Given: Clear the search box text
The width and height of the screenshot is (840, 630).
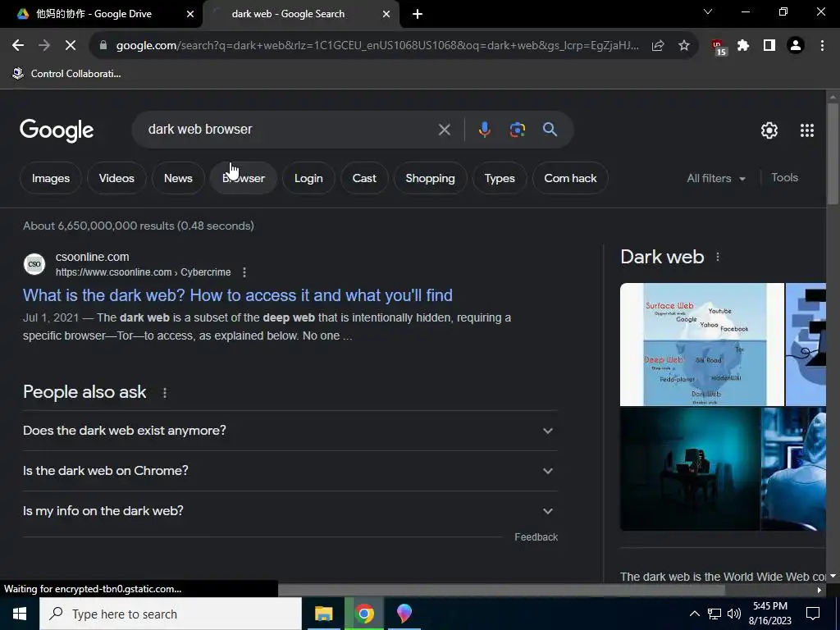Looking at the screenshot, I should click(444, 130).
